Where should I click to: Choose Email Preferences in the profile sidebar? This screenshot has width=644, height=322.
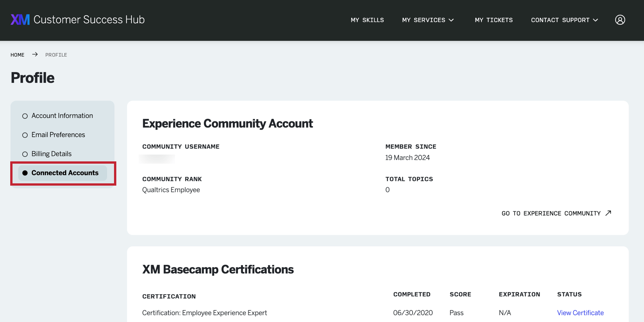pyautogui.click(x=58, y=135)
